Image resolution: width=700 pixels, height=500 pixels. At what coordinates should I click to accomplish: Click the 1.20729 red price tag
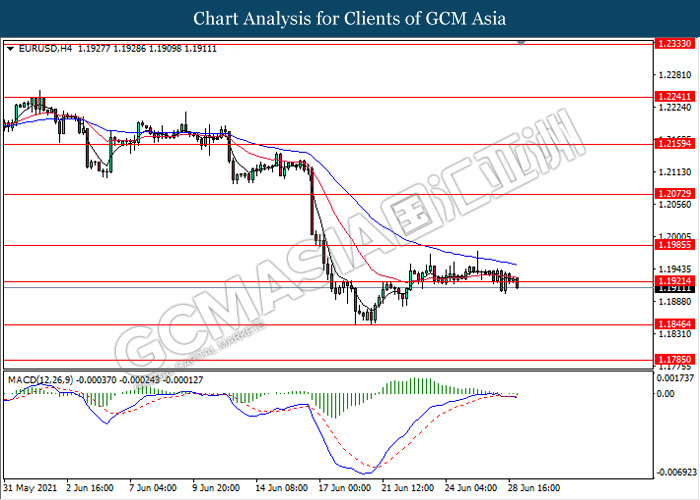tap(675, 194)
